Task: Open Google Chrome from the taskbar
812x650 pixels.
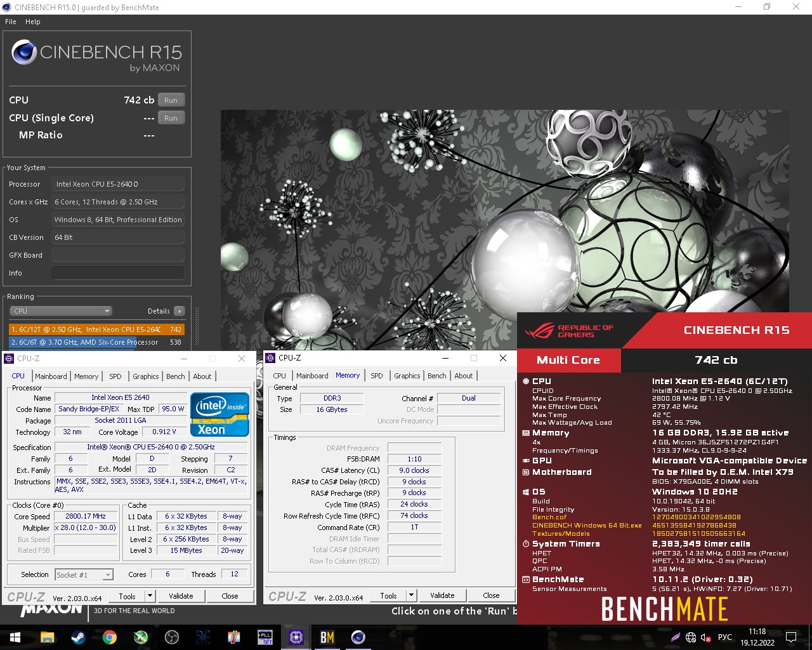Action: tap(109, 637)
